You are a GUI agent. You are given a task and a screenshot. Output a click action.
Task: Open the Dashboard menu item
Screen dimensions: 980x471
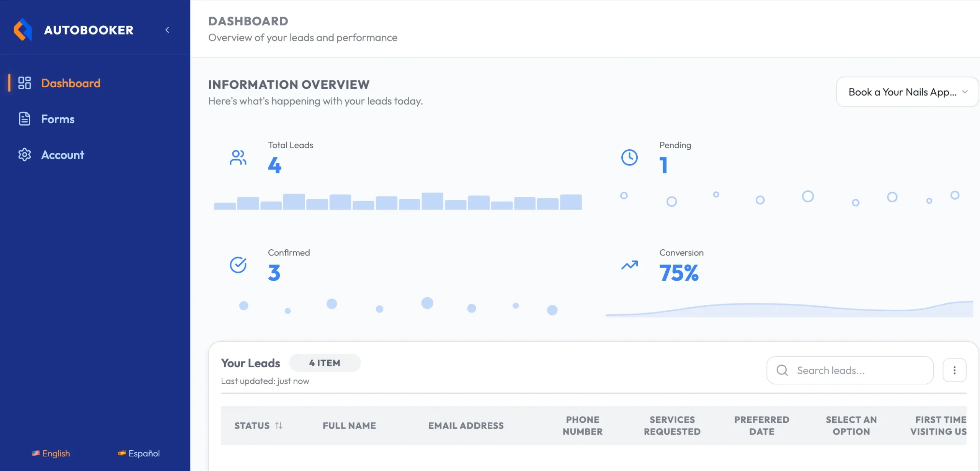[x=70, y=83]
